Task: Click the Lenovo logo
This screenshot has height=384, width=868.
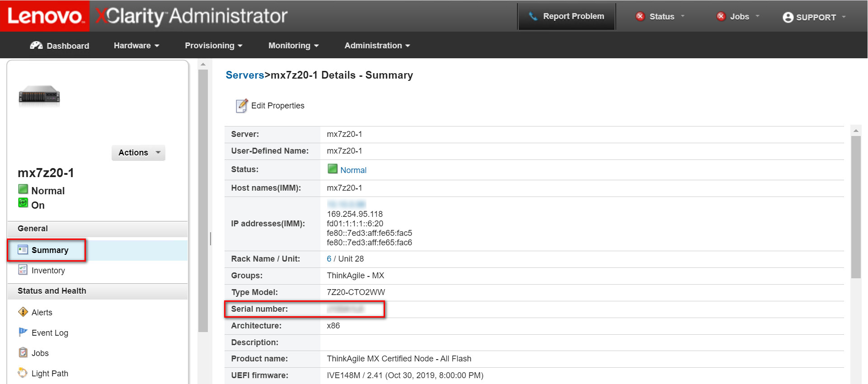Action: click(x=45, y=16)
